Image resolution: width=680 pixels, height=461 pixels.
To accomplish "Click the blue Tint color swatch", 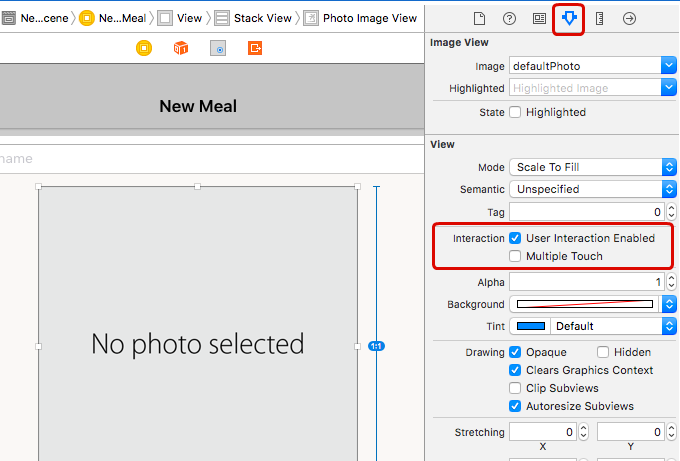I will tap(531, 326).
